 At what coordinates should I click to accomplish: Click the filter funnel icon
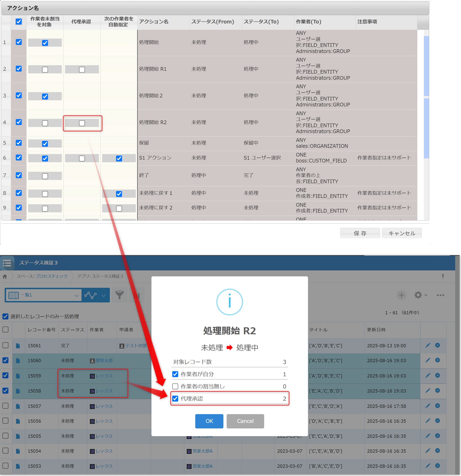[119, 295]
